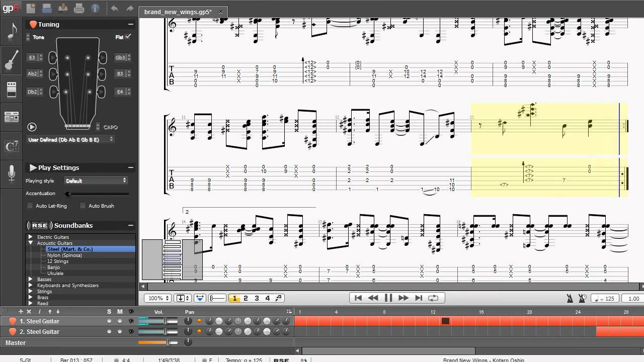Screen dimensions: 644x362
Task: Close the brand_new_wings.gp5 tab
Action: 220,12
